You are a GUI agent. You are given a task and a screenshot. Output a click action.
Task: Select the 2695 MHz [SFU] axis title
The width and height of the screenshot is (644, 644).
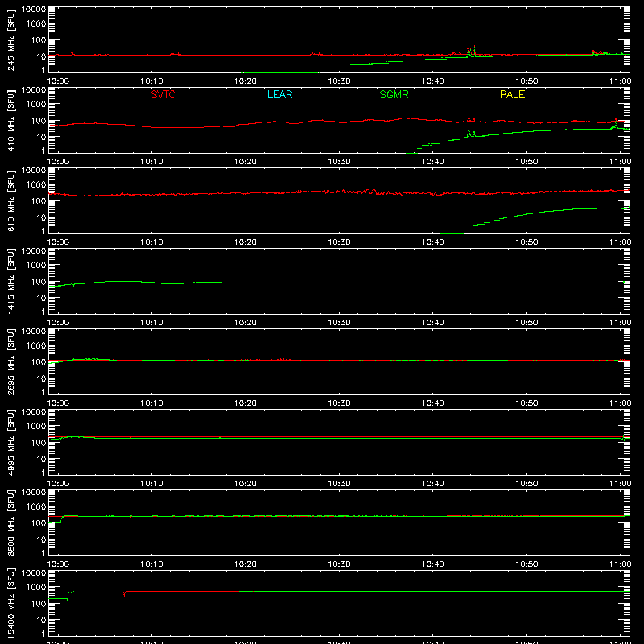pyautogui.click(x=11, y=361)
